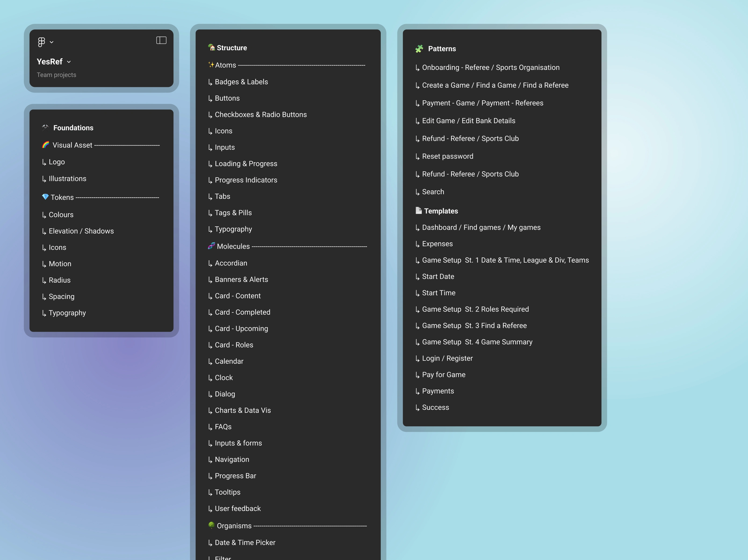Open the Reset password pattern page
748x560 pixels.
447,156
